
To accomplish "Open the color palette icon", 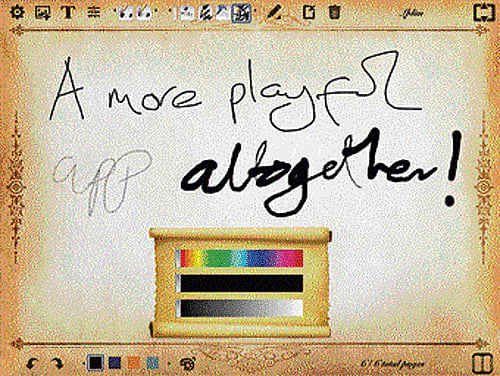I will pyautogui.click(x=187, y=364).
